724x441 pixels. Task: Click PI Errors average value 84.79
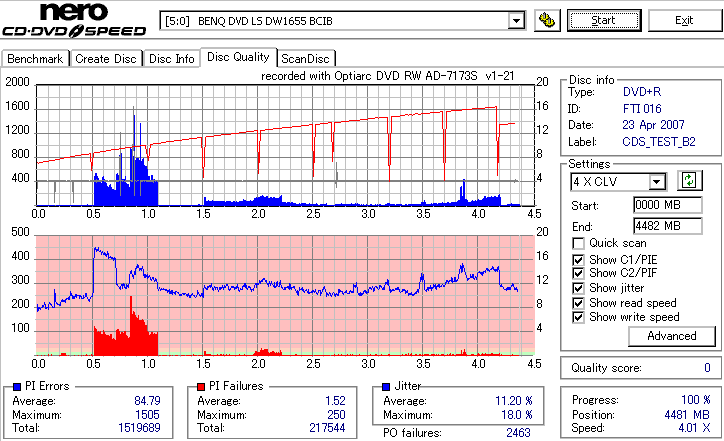pos(147,401)
